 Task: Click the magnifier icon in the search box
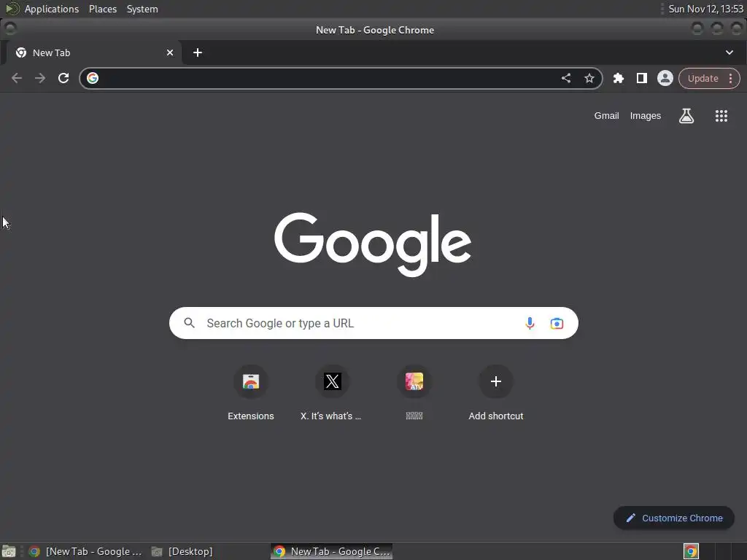coord(190,323)
